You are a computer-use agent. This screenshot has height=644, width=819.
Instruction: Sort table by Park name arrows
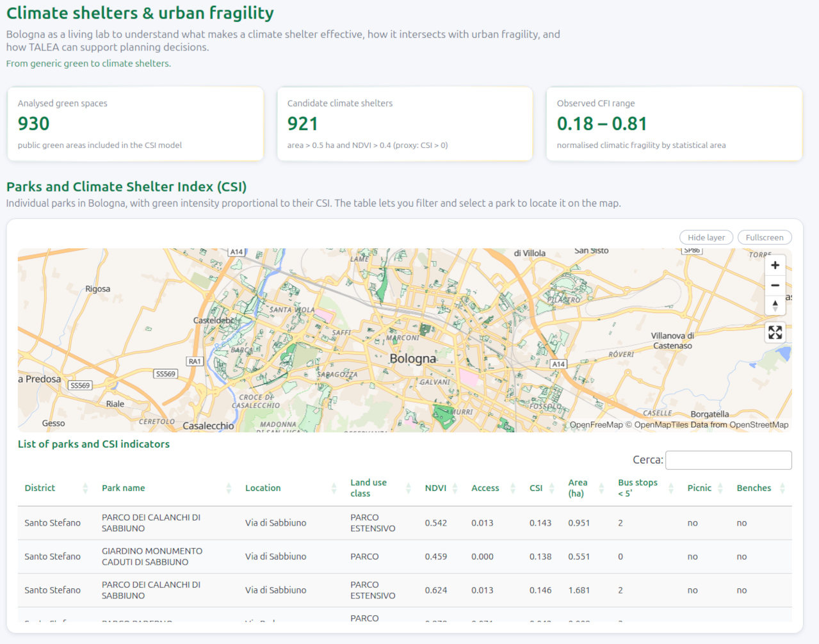[229, 488]
